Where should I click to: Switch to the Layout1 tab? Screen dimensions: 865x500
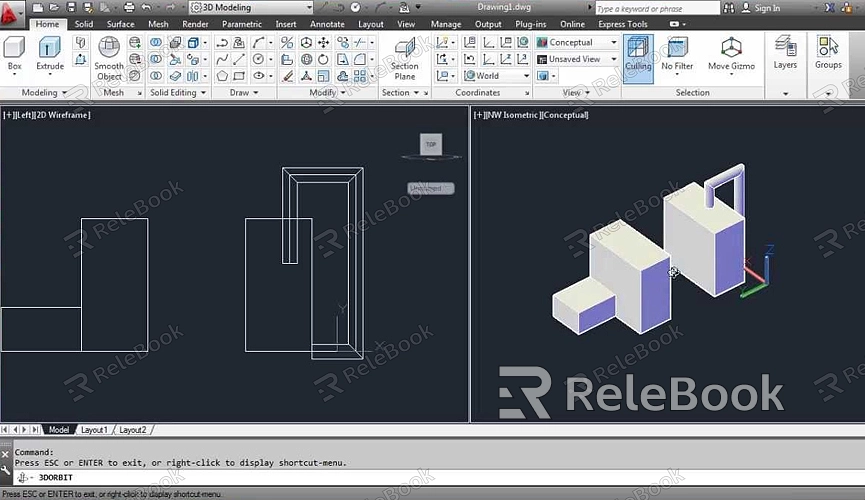(x=94, y=430)
